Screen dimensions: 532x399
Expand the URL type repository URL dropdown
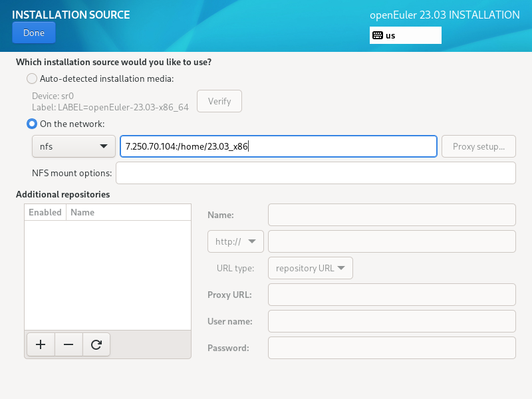(310, 268)
